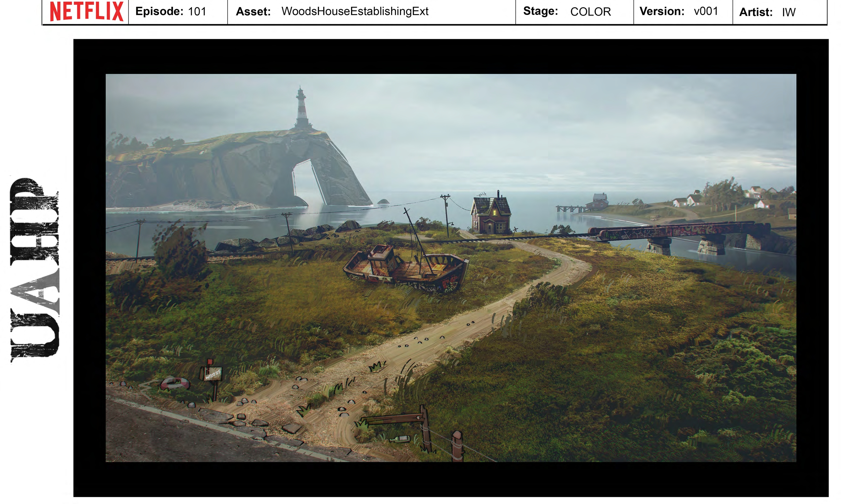Click the life ring in the grass
Screen dimensions: 841x504
pos(175,384)
